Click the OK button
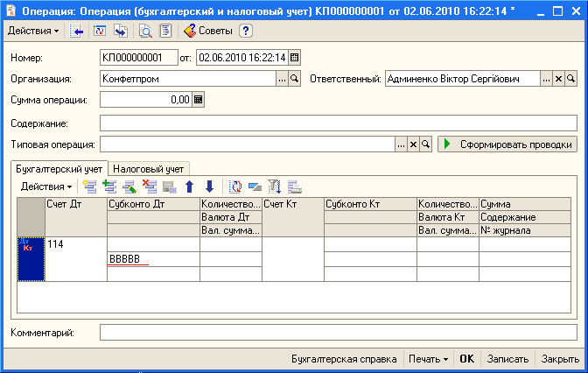588x373 pixels. [467, 359]
